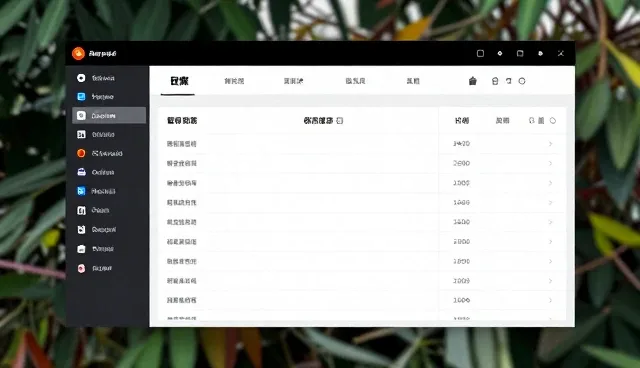Screen dimensions: 640x368
Task: Open the highlighted sidebar item
Action: [x=109, y=115]
